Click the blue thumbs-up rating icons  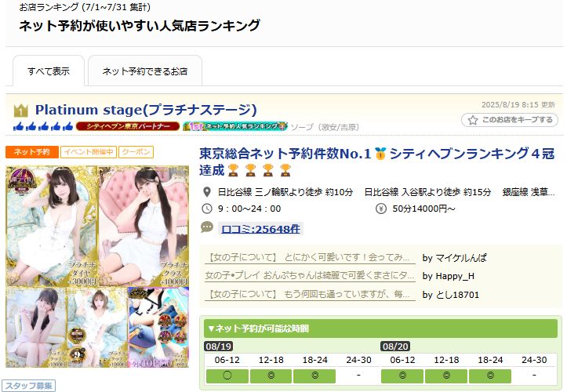click(x=43, y=126)
